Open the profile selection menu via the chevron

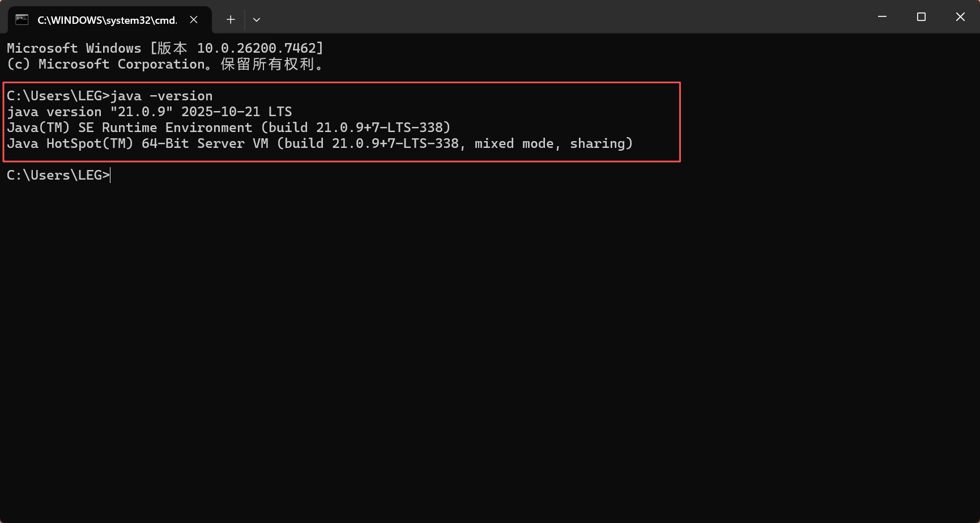257,19
